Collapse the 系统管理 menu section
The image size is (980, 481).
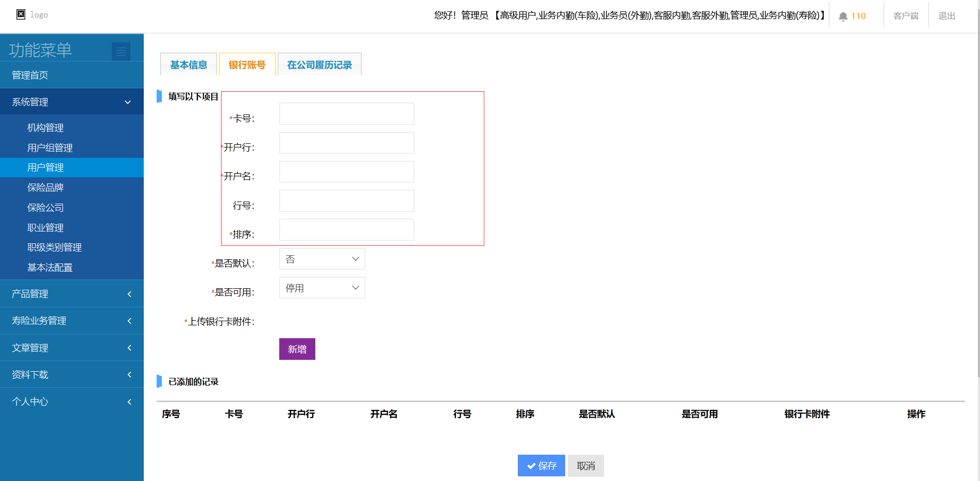click(x=72, y=102)
